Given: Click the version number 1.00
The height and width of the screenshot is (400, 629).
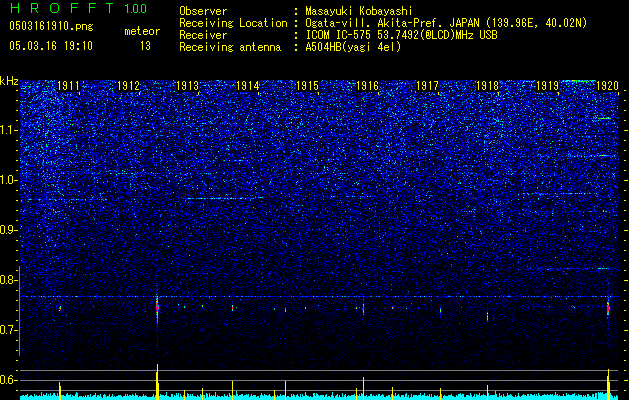Looking at the screenshot, I should pyautogui.click(x=135, y=9).
